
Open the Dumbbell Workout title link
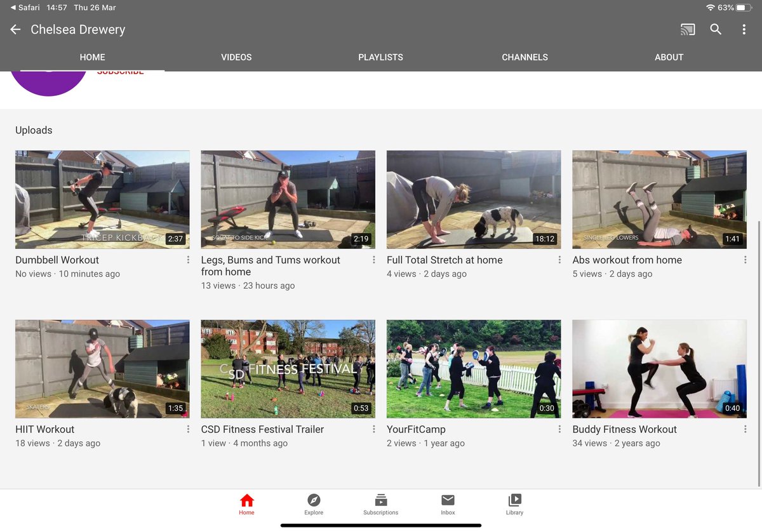[57, 260]
